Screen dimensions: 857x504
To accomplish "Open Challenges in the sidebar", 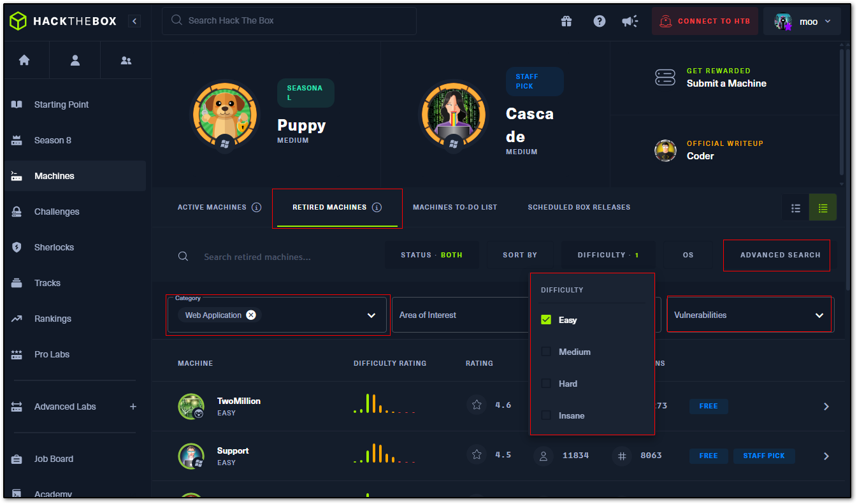I will click(x=75, y=212).
